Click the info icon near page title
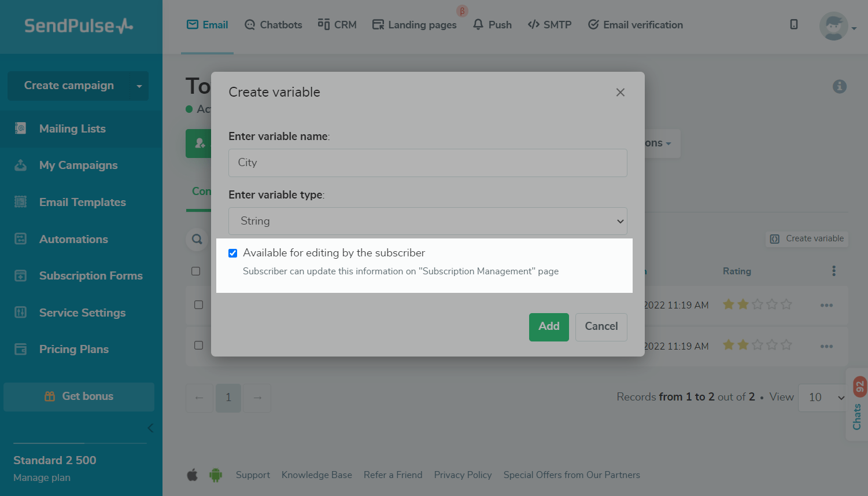The image size is (868, 496). [x=839, y=87]
